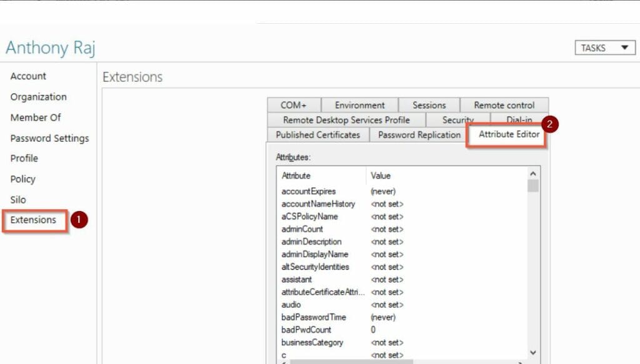Select the assistant attribute row
The image size is (640, 364).
402,280
